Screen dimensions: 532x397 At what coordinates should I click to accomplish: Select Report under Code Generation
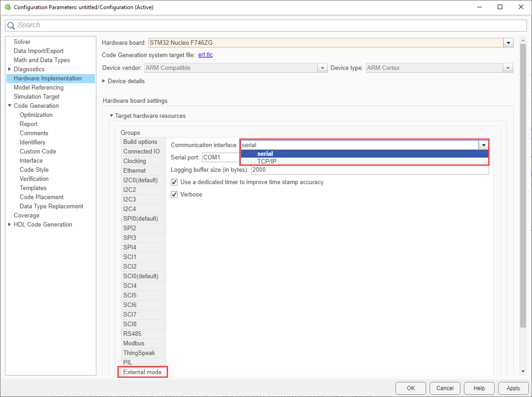28,124
